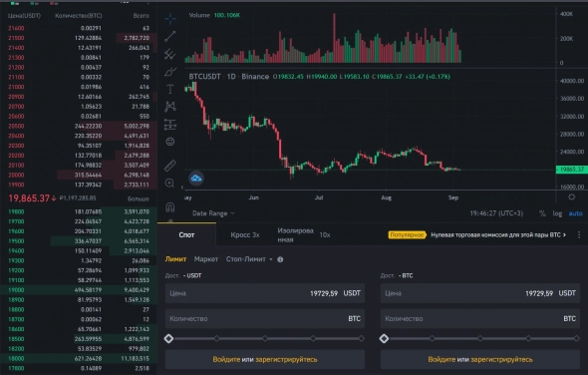The width and height of the screenshot is (588, 375).
Task: Click the Volume 100.106K indicator label
Action: [214, 15]
